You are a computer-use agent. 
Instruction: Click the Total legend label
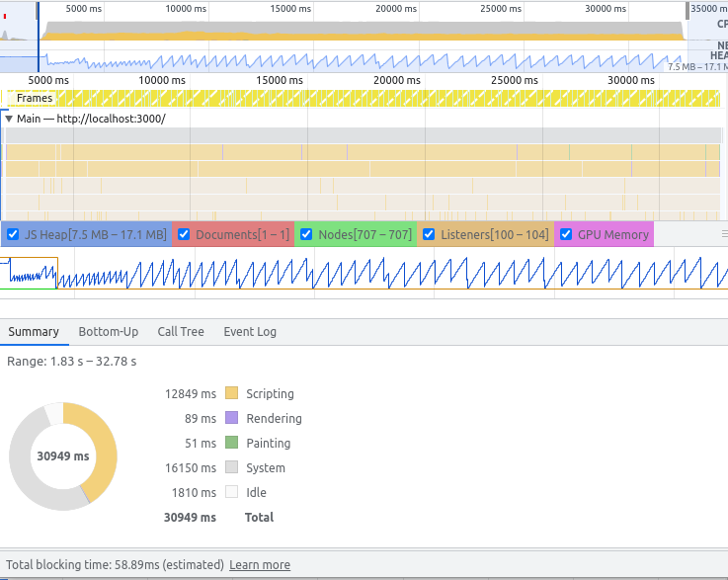[259, 518]
